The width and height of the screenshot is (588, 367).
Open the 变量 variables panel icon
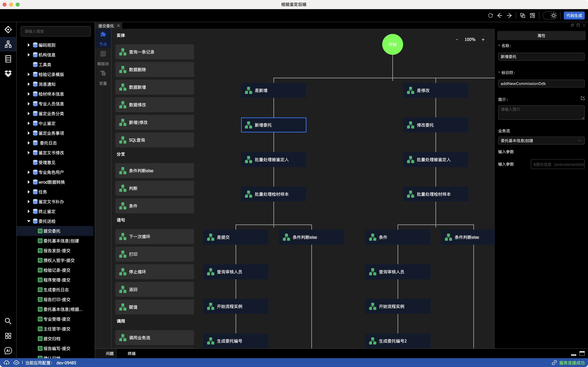pos(103,73)
